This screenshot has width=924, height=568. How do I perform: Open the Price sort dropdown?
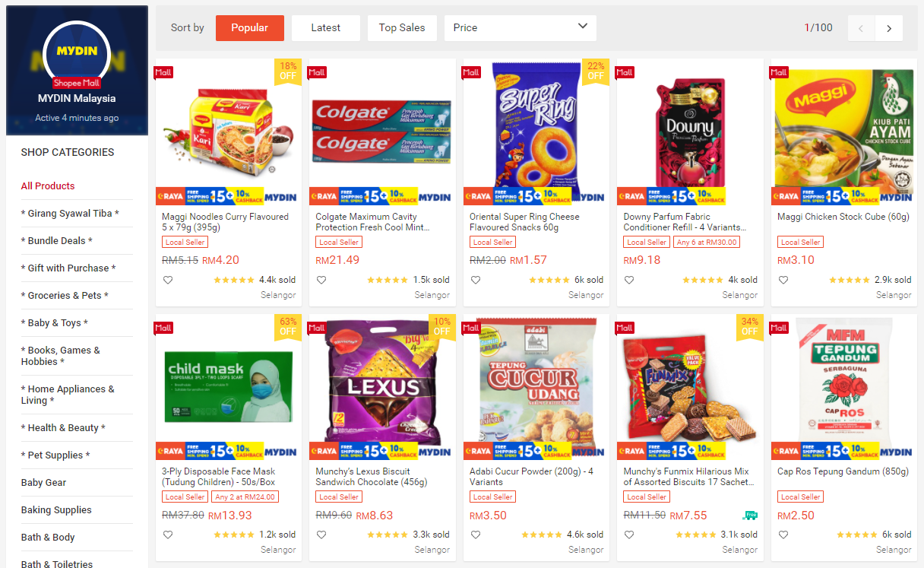[x=521, y=28]
